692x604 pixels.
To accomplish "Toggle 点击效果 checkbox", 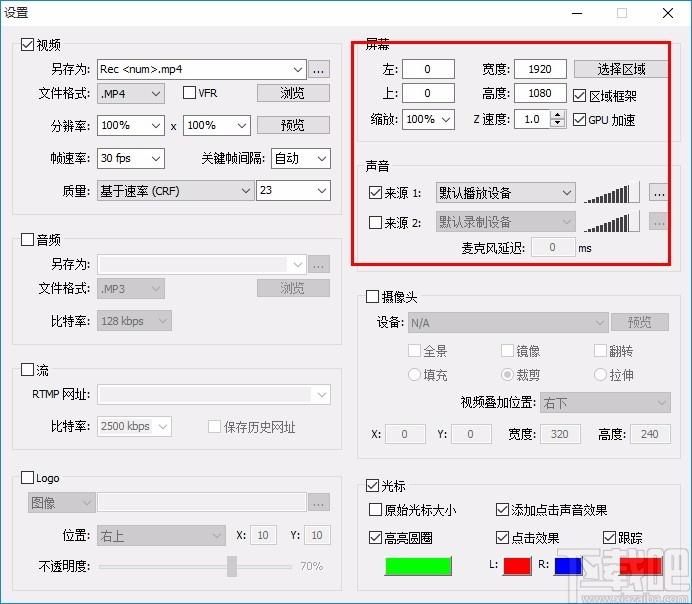I will [502, 537].
